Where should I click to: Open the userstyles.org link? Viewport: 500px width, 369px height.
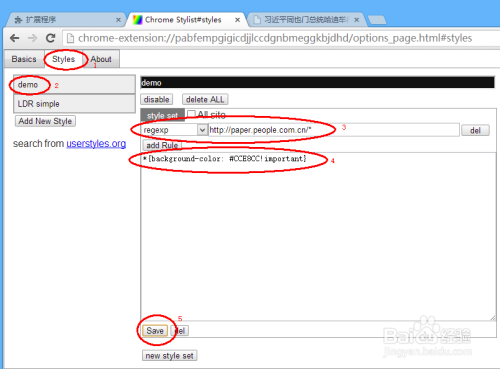[x=96, y=143]
